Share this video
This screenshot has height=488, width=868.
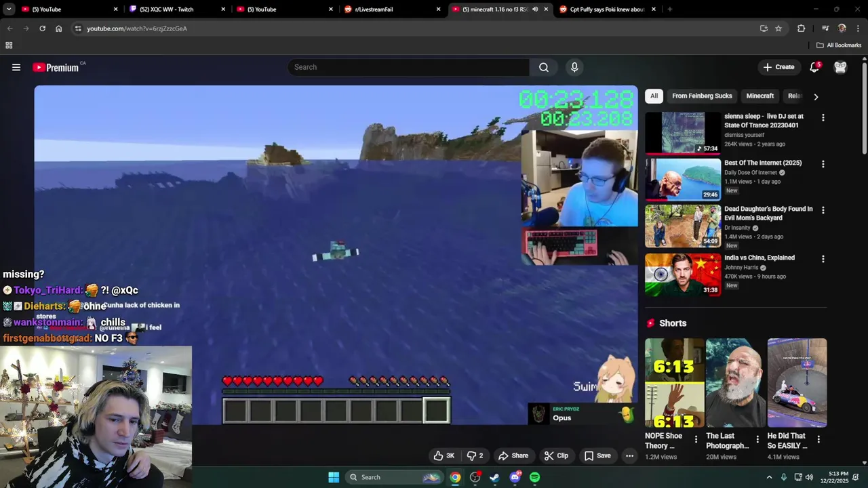pos(513,455)
